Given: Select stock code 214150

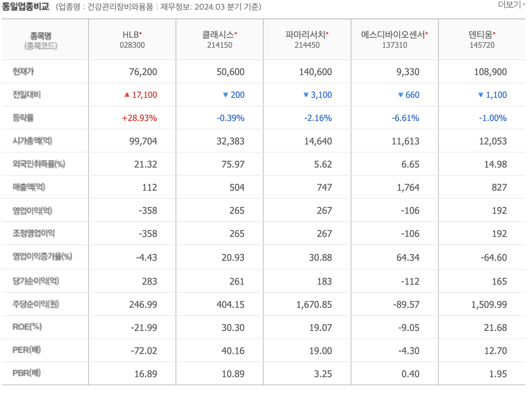Looking at the screenshot, I should [219, 45].
